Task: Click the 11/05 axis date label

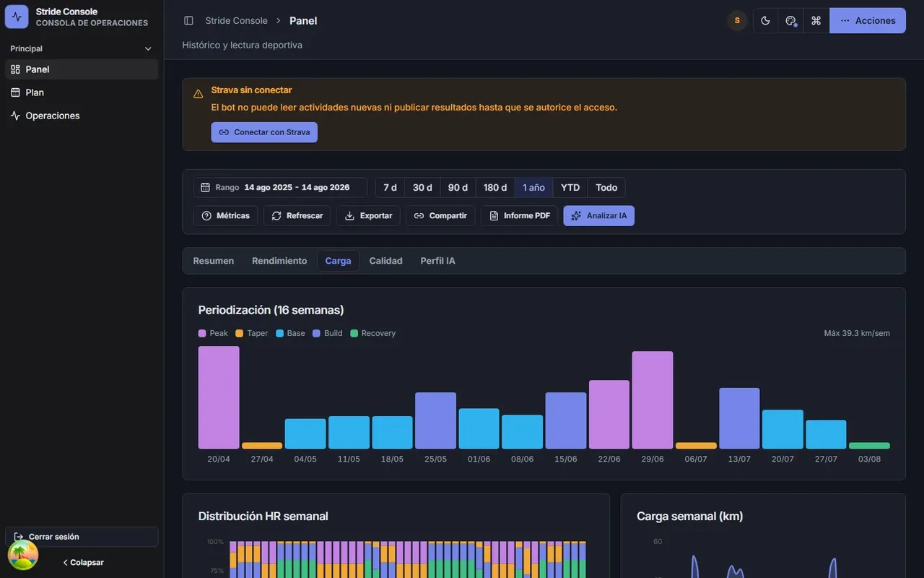Action: pyautogui.click(x=349, y=460)
